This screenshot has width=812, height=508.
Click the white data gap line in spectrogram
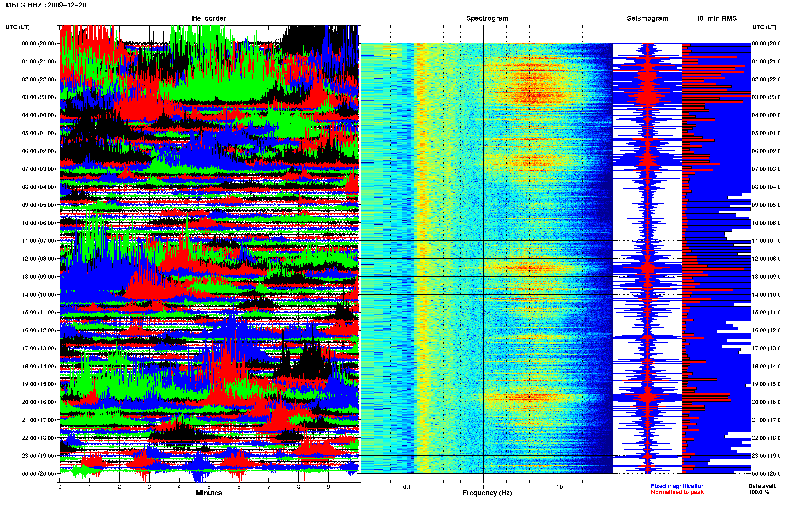[487, 375]
